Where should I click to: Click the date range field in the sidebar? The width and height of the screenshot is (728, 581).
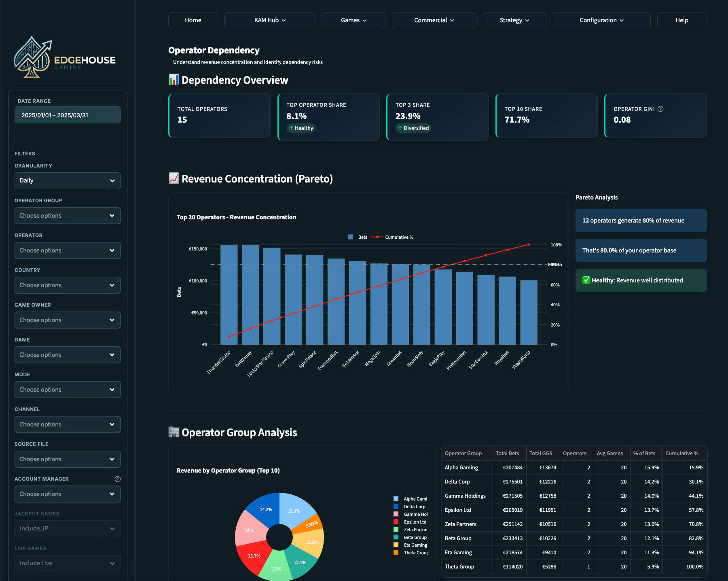[x=68, y=115]
